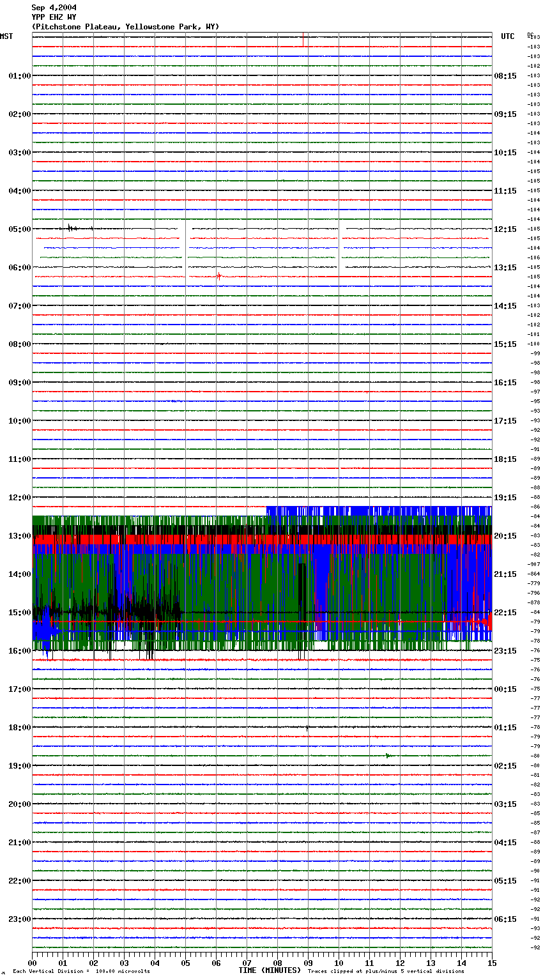
Task: Click the 05:15 UTC time label
Action: pos(505,881)
